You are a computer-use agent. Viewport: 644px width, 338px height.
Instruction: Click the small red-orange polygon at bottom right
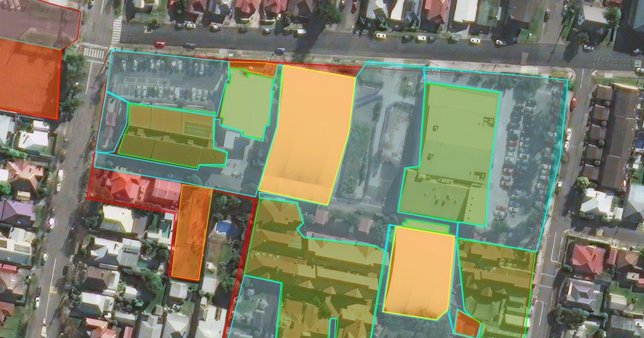click(466, 324)
